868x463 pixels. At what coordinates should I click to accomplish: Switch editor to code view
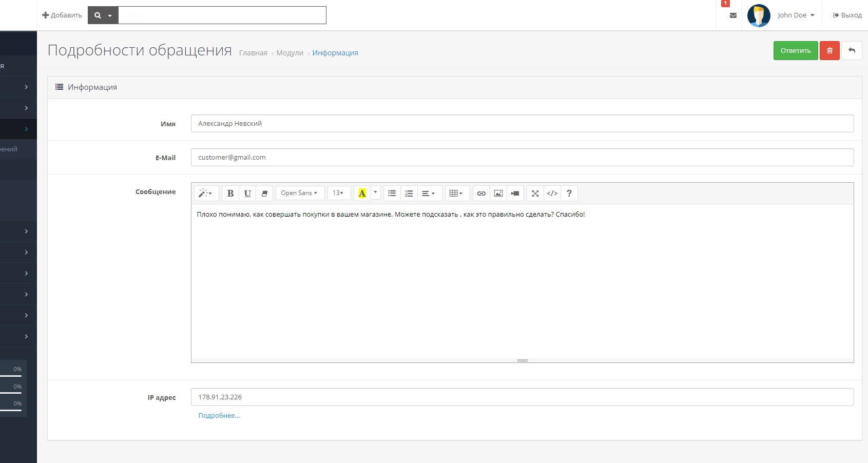click(x=552, y=194)
